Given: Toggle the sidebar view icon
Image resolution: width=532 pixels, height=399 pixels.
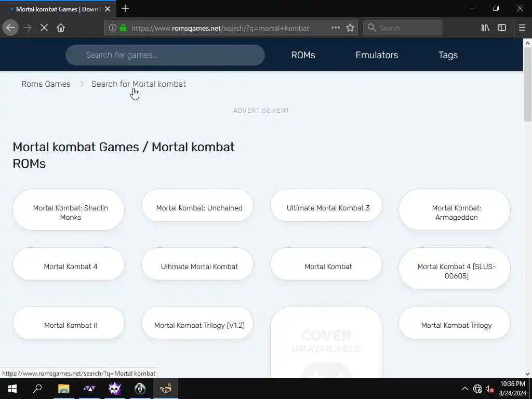Looking at the screenshot, I should (502, 28).
